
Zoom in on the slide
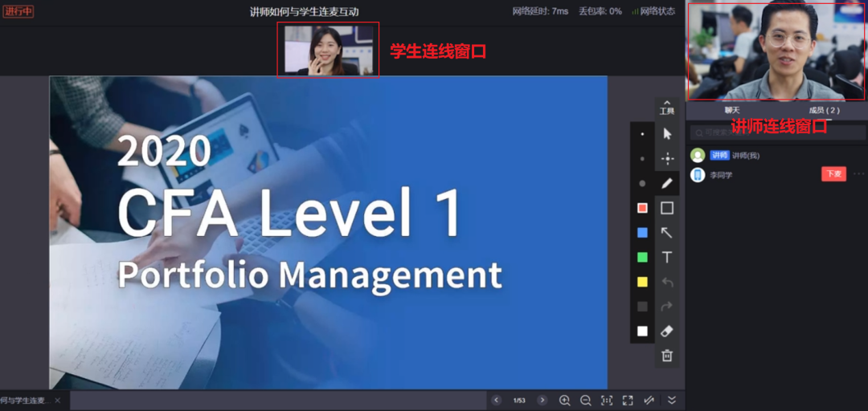(x=564, y=400)
